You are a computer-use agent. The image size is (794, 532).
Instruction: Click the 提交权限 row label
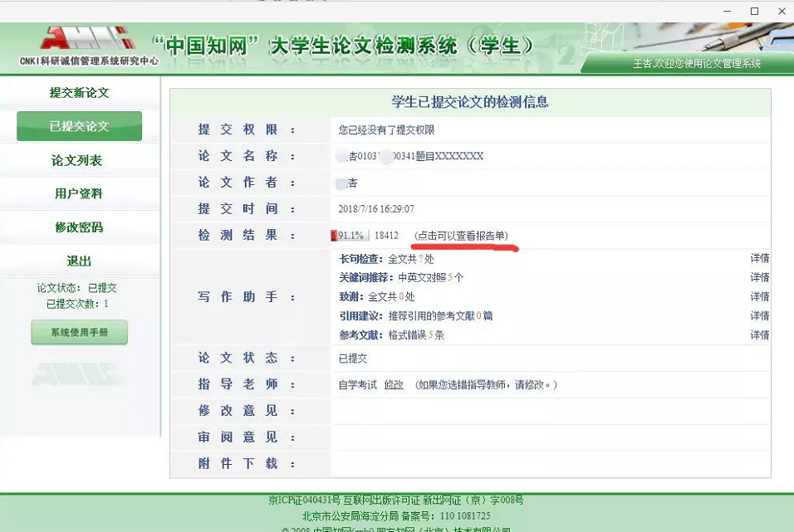[x=247, y=130]
